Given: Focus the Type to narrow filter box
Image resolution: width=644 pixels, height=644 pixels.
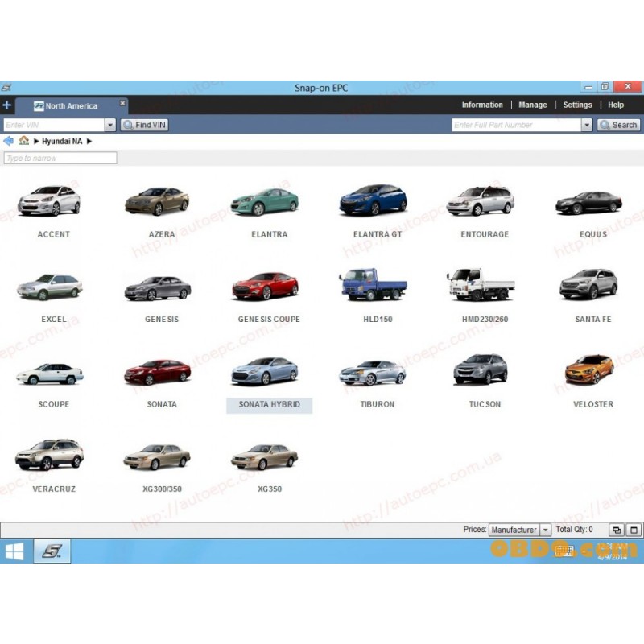Looking at the screenshot, I should pos(60,158).
